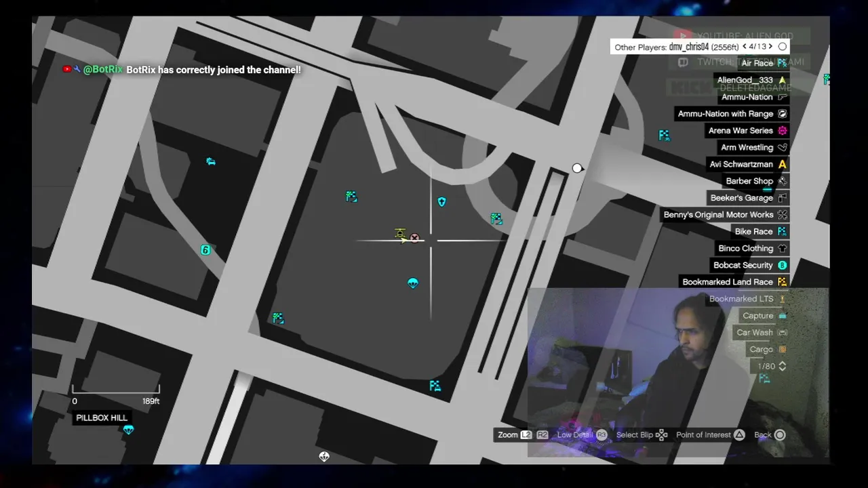Screen dimensions: 868x488
Task: Click the Capture briefcase icon in legend
Action: tap(783, 316)
